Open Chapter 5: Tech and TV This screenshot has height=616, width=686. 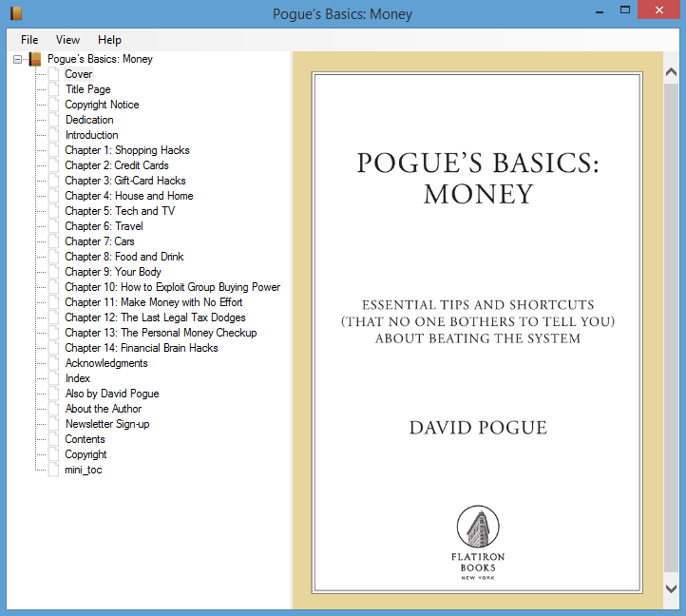(120, 211)
